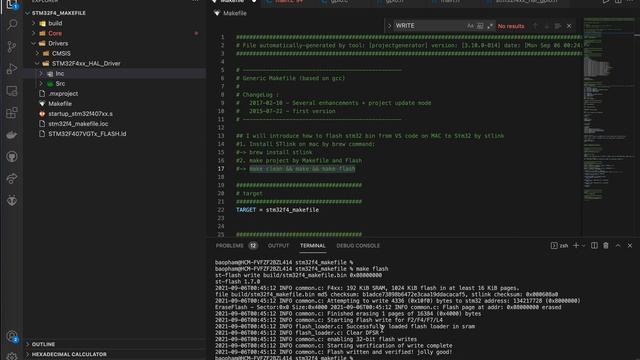Click the startup_stm32f407xx.s file icon
Viewport: 640px width, 360px height.
(x=42, y=114)
